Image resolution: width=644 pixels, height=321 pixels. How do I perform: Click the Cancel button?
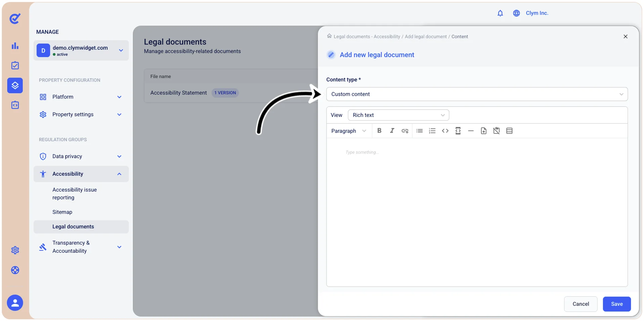coord(581,304)
